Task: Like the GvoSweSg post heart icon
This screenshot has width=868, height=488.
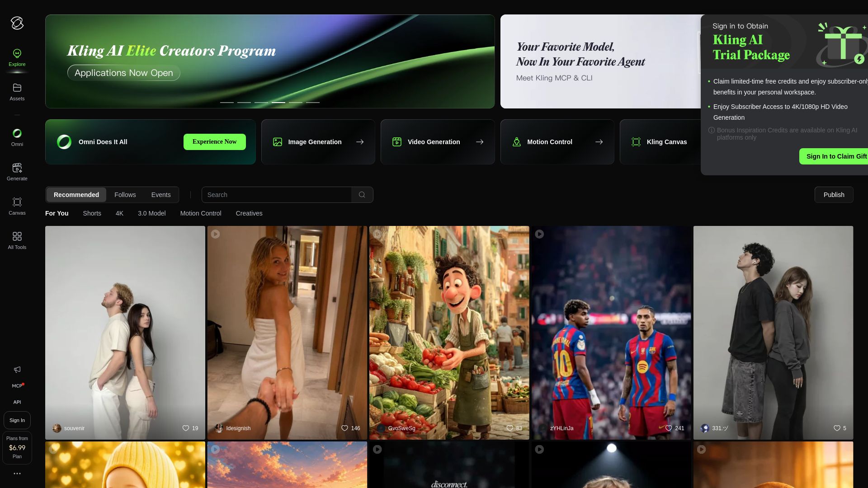Action: click(510, 428)
